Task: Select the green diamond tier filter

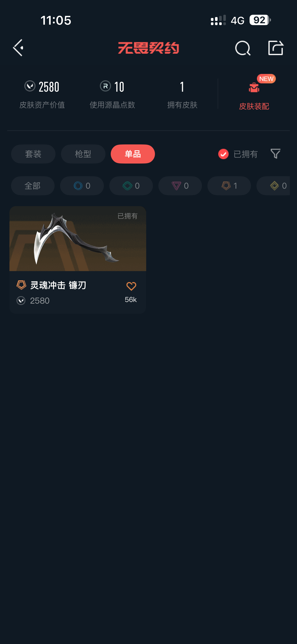Action: click(x=131, y=186)
